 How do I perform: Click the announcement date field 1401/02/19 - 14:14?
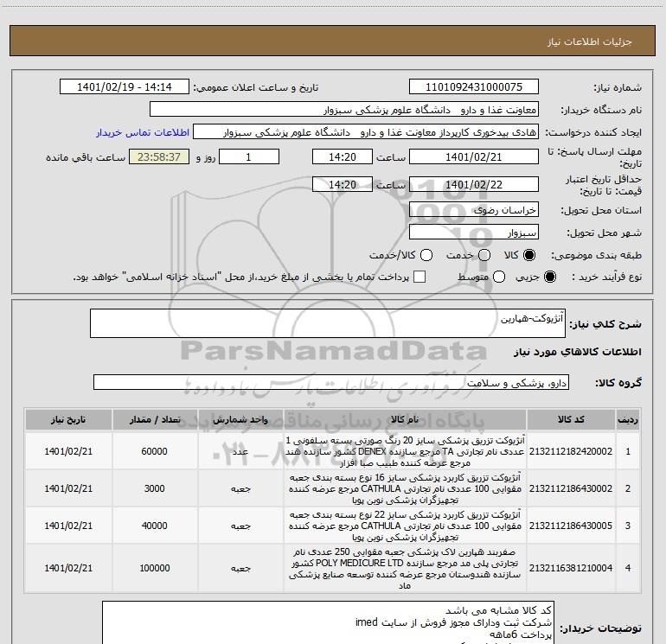tap(125, 87)
